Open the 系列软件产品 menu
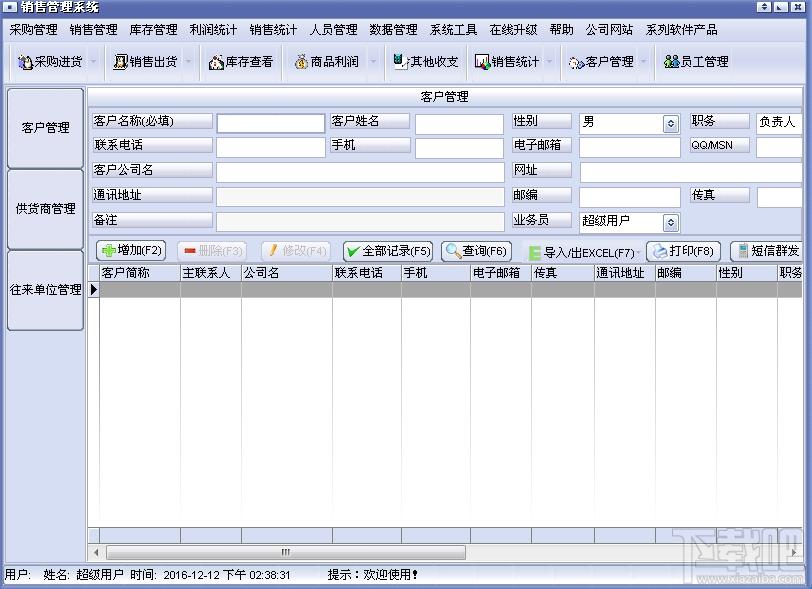The image size is (812, 589). [682, 30]
